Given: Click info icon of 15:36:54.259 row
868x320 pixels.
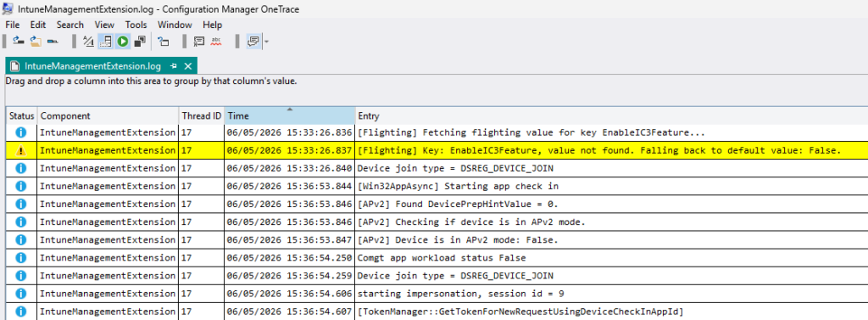Looking at the screenshot, I should [x=21, y=276].
